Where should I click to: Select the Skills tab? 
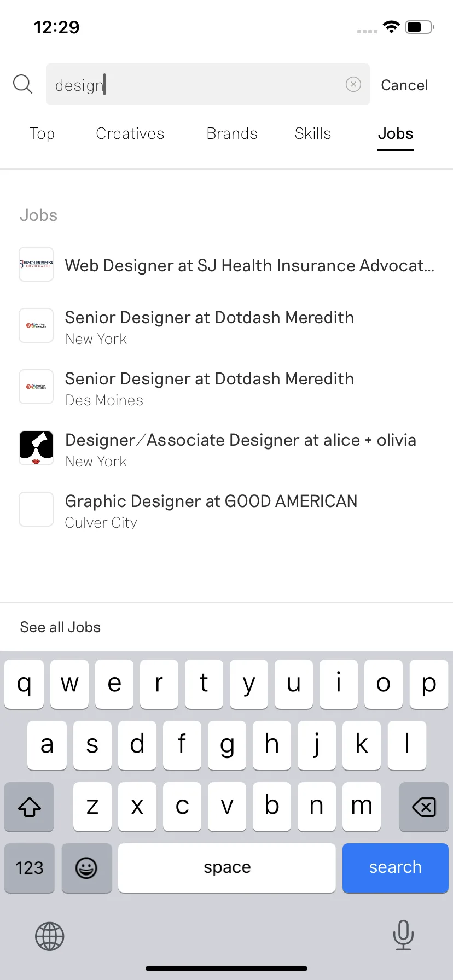[x=313, y=133]
